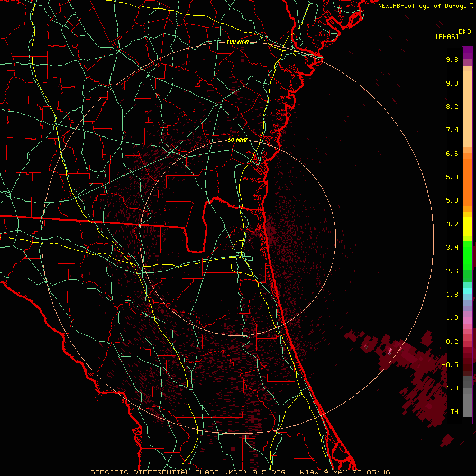The image size is (476, 476).
Task: Click the 50 NMI range ring label
Action: [x=237, y=140]
